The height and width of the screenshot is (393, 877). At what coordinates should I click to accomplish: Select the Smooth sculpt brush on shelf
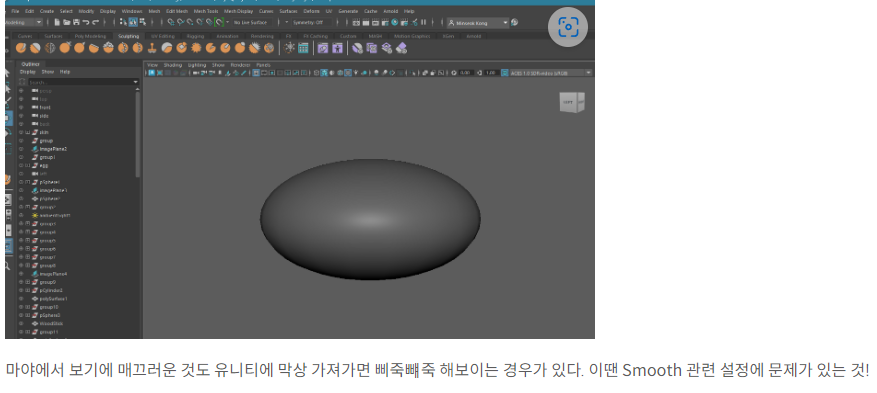[35, 48]
